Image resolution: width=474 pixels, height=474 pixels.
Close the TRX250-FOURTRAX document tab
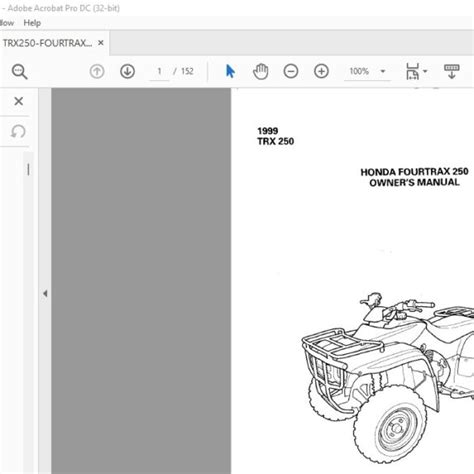point(101,43)
